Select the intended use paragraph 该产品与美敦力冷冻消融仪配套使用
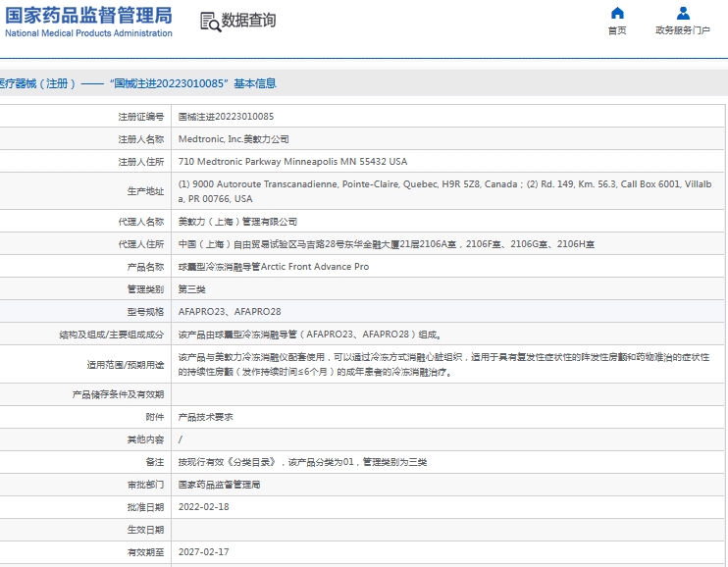Viewport: 728px width, 567px height. coord(443,365)
